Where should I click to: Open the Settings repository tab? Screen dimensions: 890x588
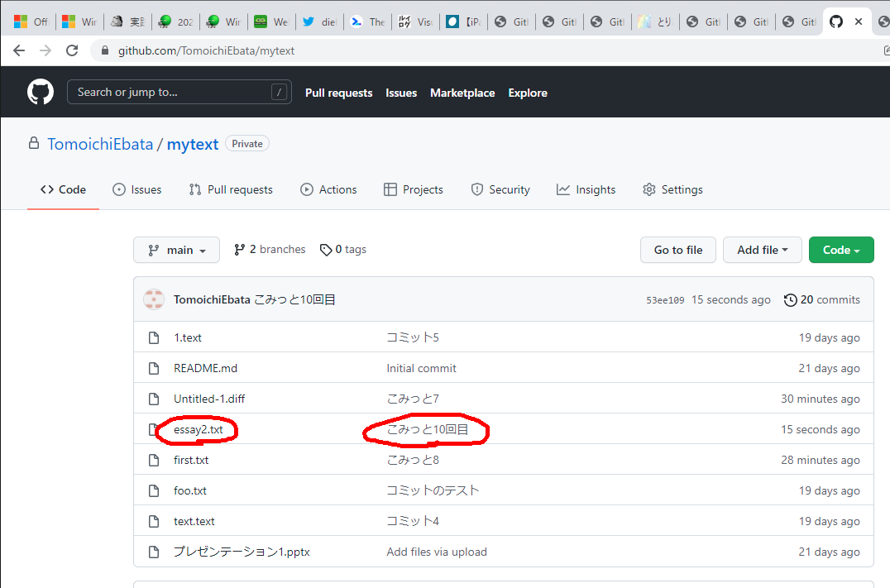click(672, 189)
